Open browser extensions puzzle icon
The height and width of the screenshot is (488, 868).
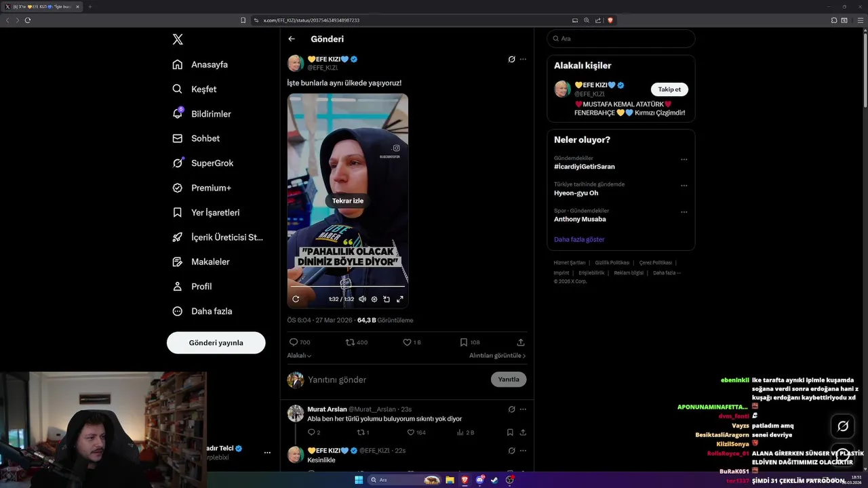834,20
